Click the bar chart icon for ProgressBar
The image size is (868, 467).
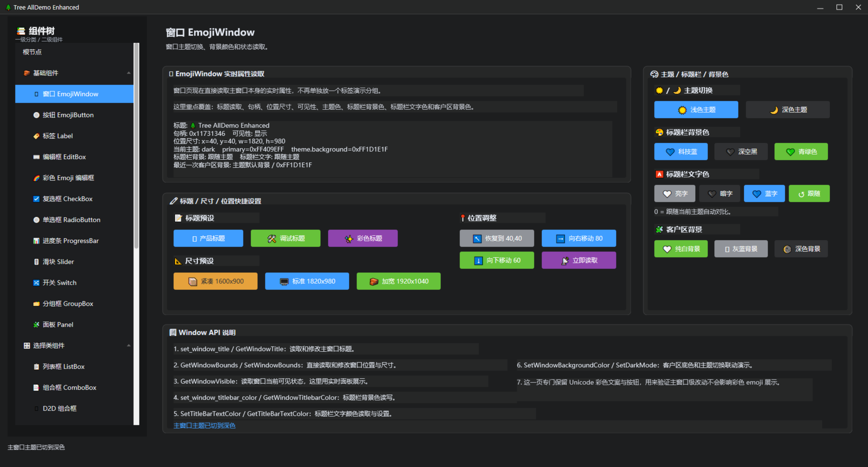tap(36, 241)
